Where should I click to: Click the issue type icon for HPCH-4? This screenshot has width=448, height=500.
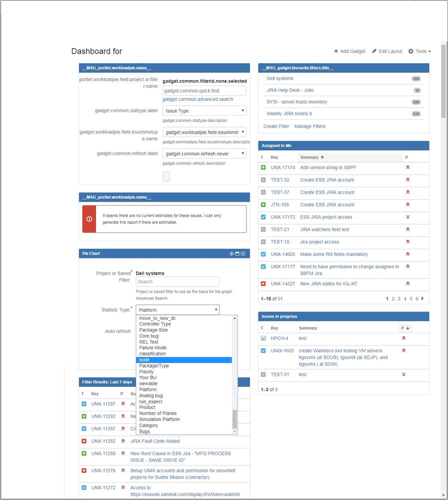(263, 338)
